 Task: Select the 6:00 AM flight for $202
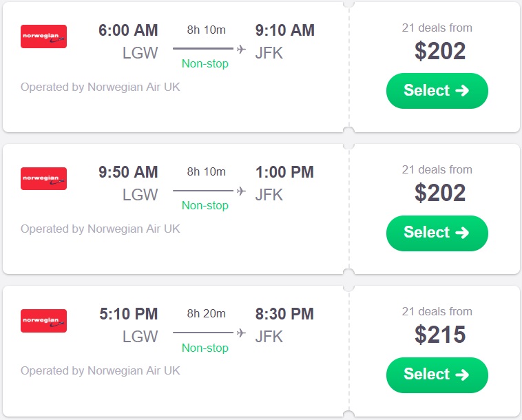pyautogui.click(x=437, y=91)
